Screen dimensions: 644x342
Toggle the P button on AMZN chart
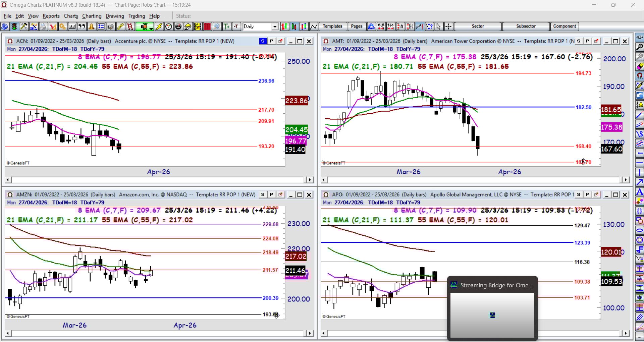pyautogui.click(x=271, y=194)
